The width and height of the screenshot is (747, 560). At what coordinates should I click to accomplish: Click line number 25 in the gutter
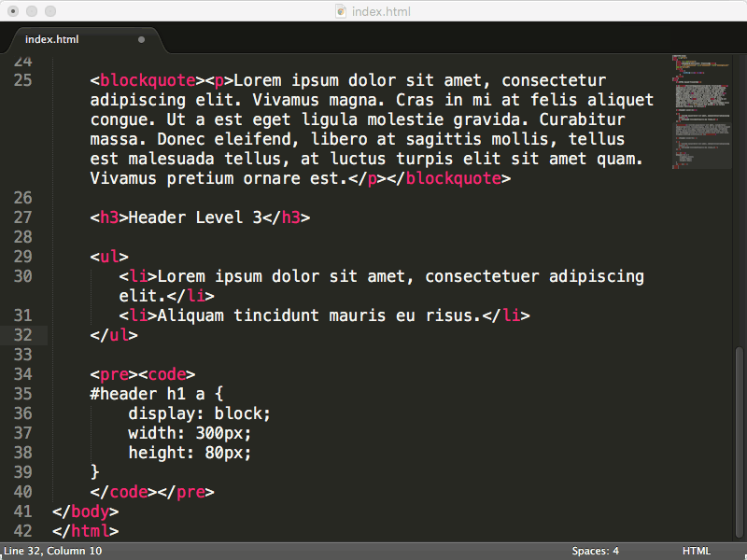(22, 80)
